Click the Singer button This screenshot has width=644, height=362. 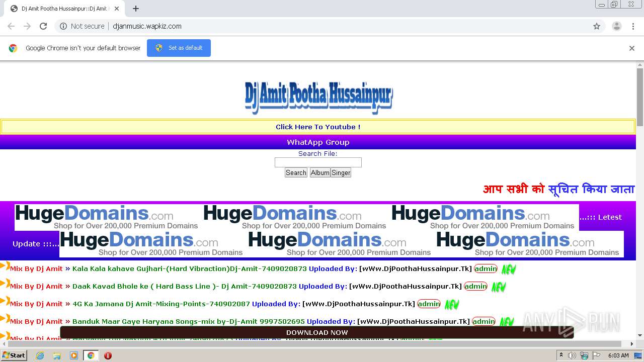click(341, 172)
